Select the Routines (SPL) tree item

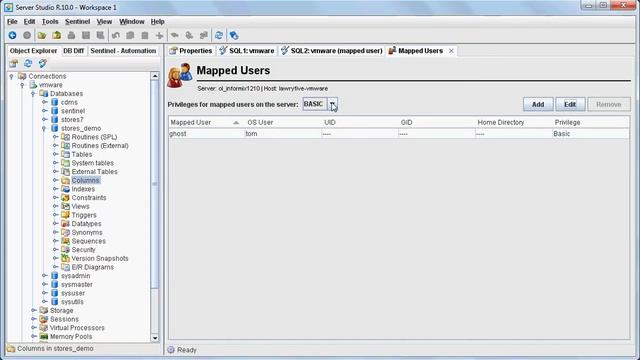click(x=94, y=137)
